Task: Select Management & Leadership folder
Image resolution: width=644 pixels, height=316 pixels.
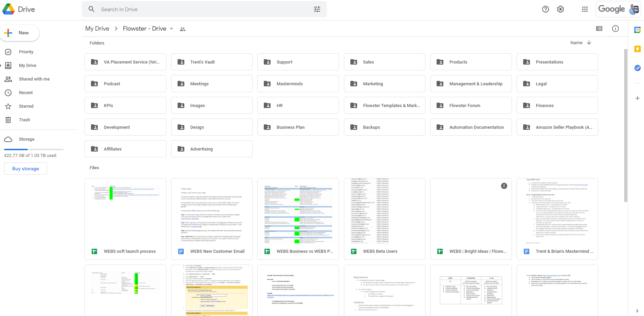Action: coord(471,84)
